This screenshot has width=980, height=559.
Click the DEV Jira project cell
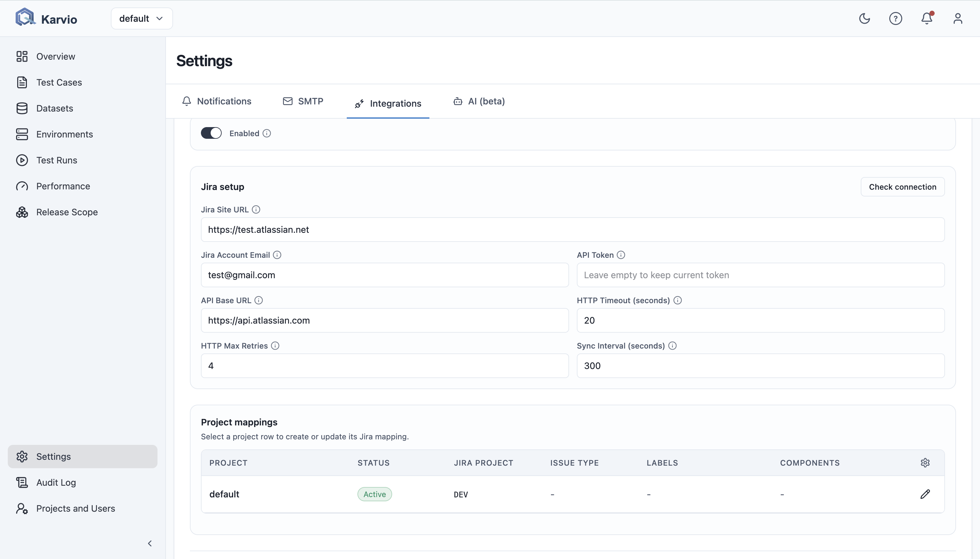pos(461,494)
